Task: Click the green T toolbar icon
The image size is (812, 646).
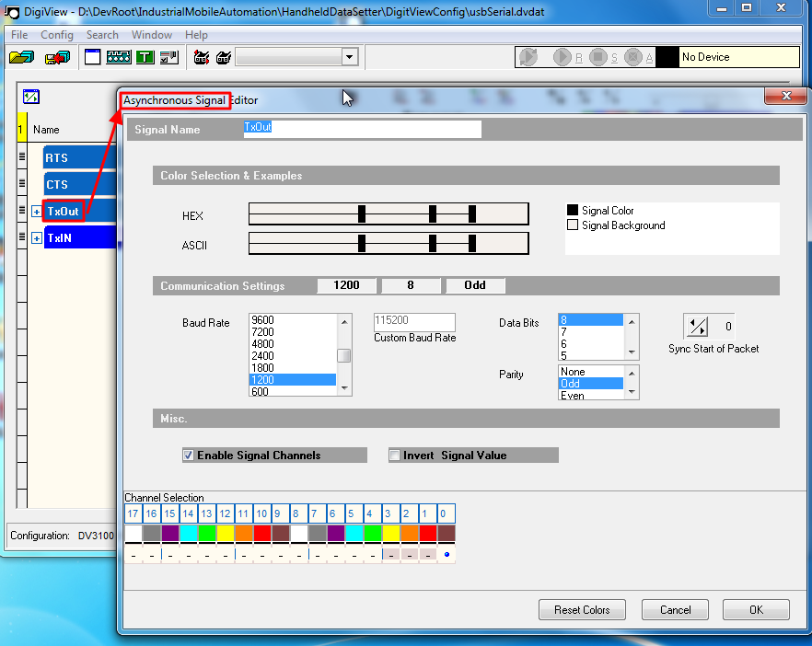Action: (145, 57)
